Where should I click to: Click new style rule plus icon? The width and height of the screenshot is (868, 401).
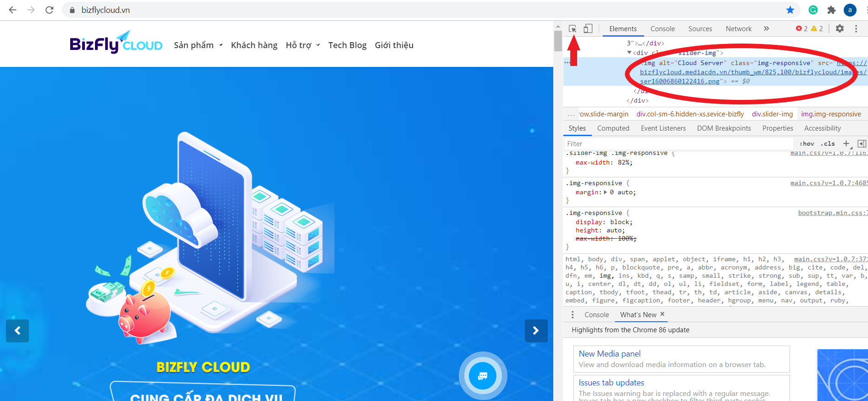(x=846, y=143)
